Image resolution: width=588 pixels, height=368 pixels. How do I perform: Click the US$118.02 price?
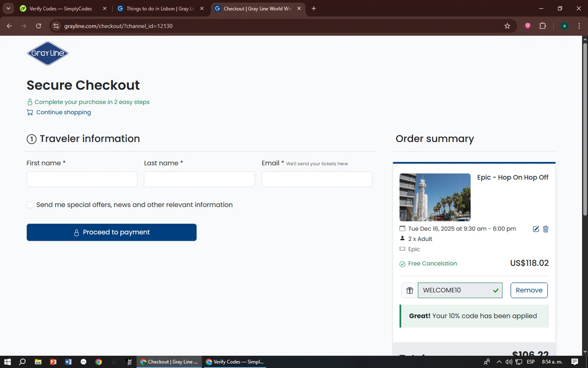pyautogui.click(x=529, y=263)
